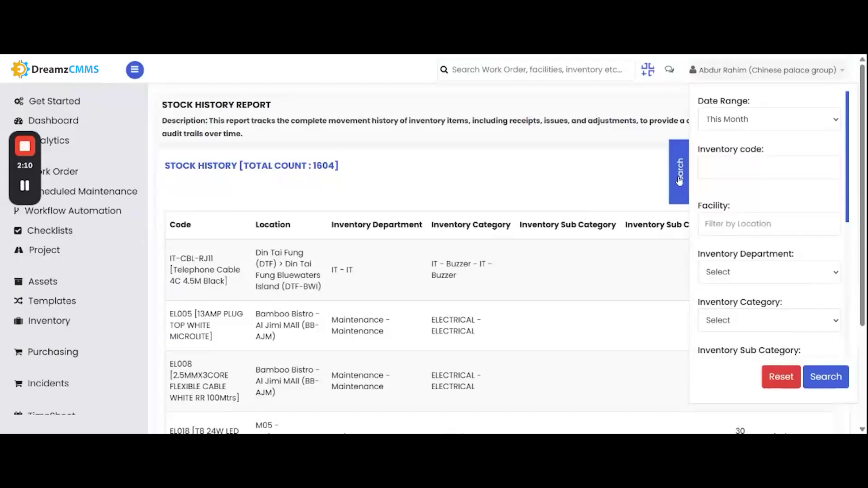Click the Dashboard gauge icon

point(18,121)
